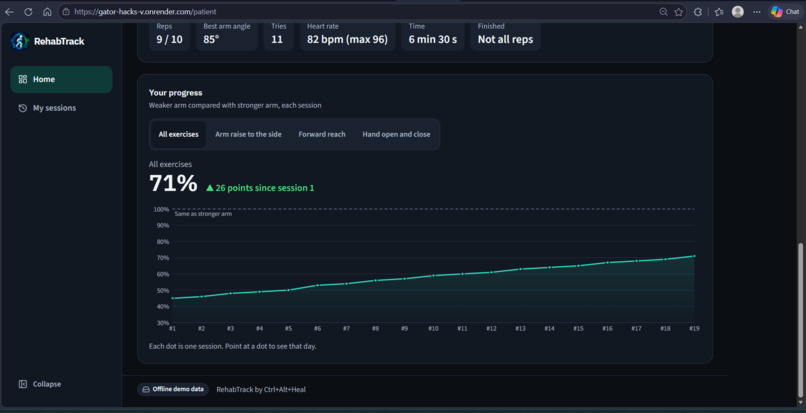The width and height of the screenshot is (806, 413).
Task: Click the Collapse sidebar icon
Action: pos(23,384)
